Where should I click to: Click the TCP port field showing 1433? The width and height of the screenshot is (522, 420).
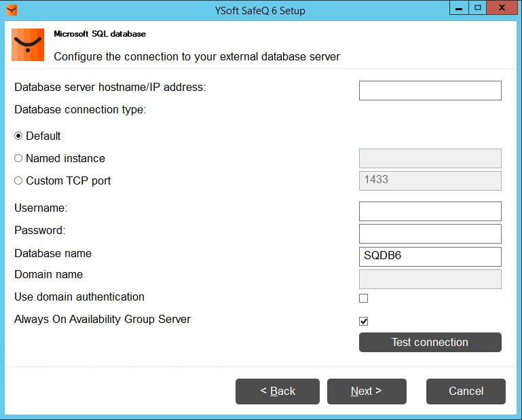(430, 180)
